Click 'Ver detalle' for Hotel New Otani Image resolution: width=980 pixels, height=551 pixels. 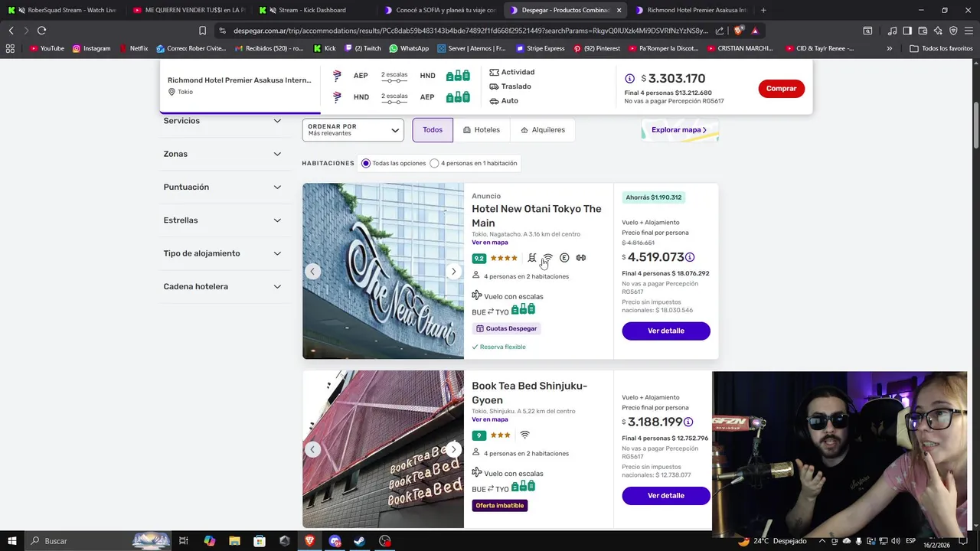click(x=666, y=331)
